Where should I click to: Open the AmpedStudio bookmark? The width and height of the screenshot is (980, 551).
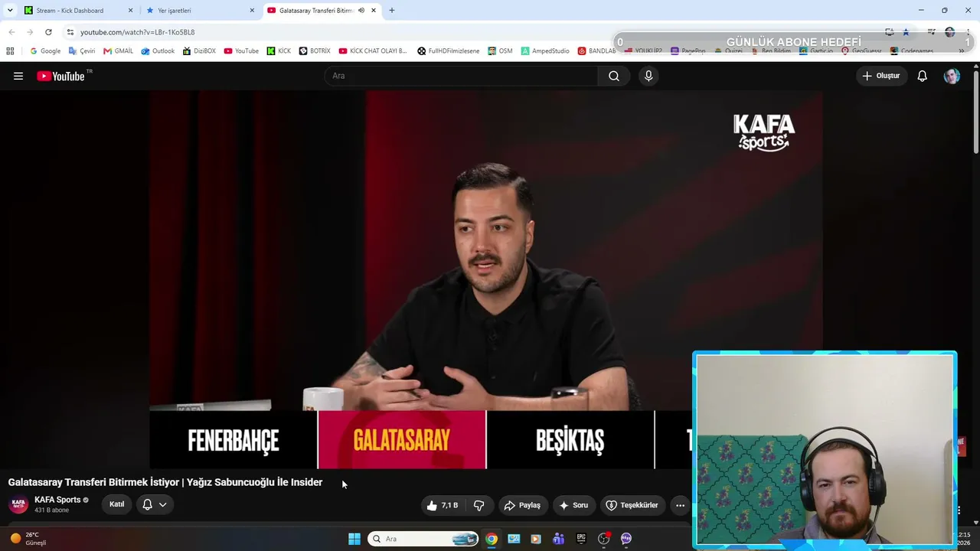tap(545, 51)
